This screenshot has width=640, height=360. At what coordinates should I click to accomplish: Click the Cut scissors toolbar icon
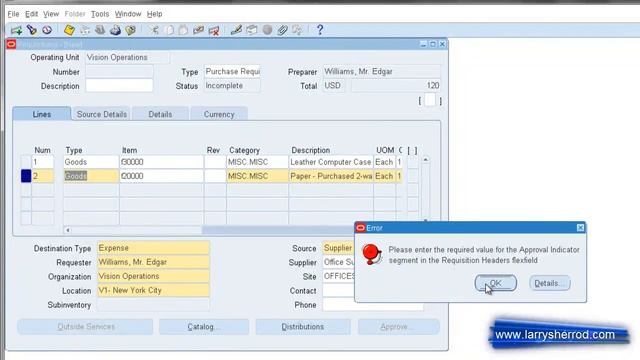coord(153,30)
